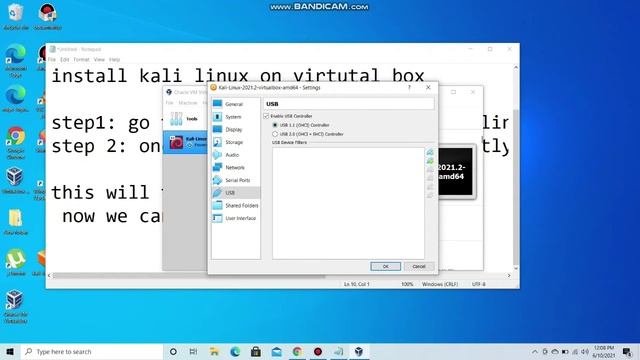The image size is (640, 360).
Task: Add USB filter from attached device
Action: 430,161
